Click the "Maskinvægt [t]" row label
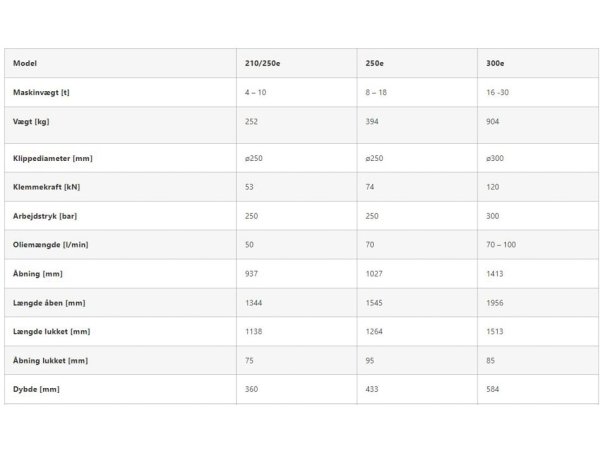 pyautogui.click(x=41, y=92)
